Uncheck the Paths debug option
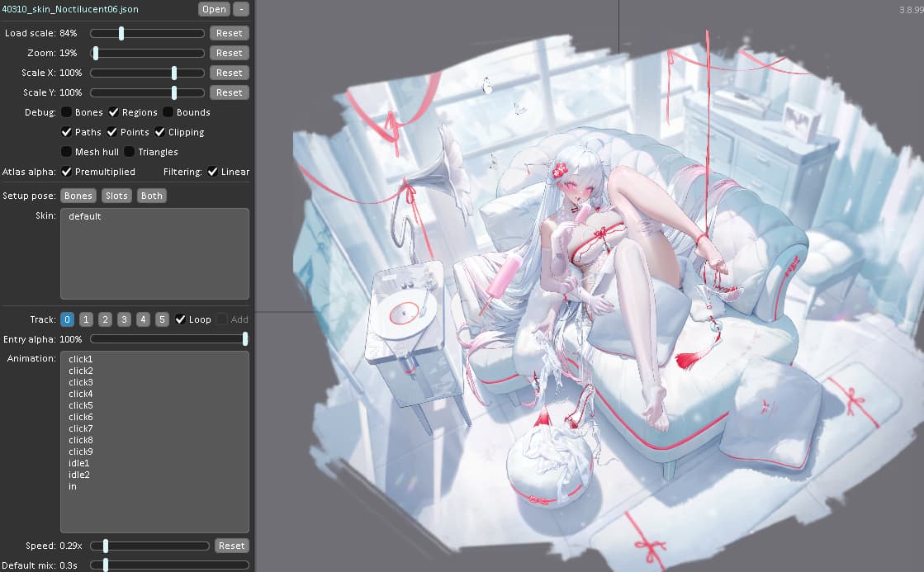 click(67, 132)
